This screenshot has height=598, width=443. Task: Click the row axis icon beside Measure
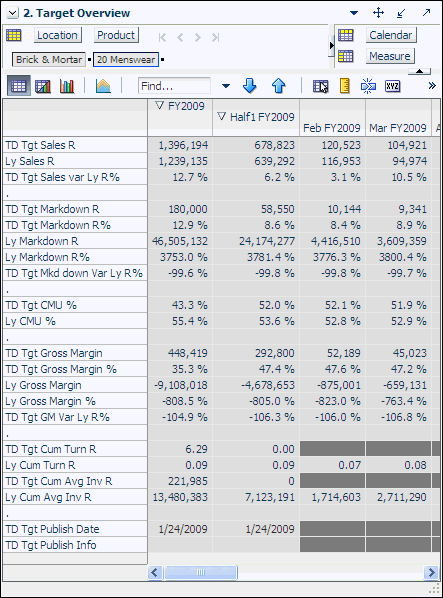click(346, 56)
